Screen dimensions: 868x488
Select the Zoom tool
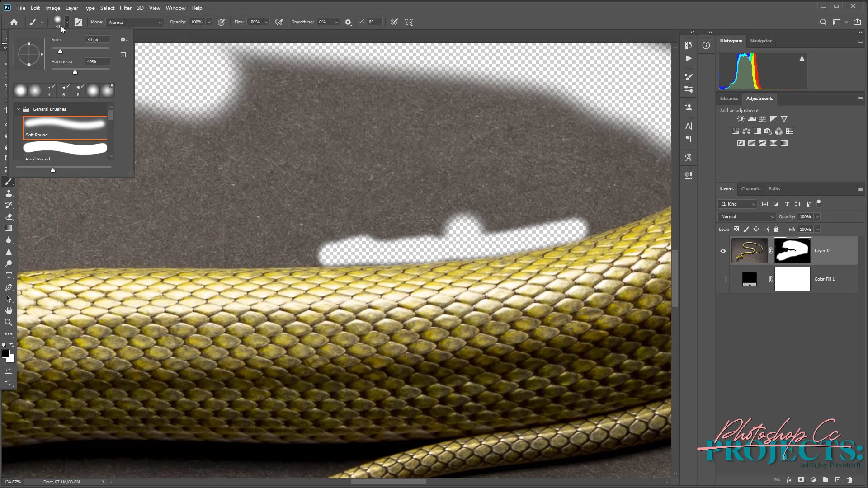click(x=9, y=322)
